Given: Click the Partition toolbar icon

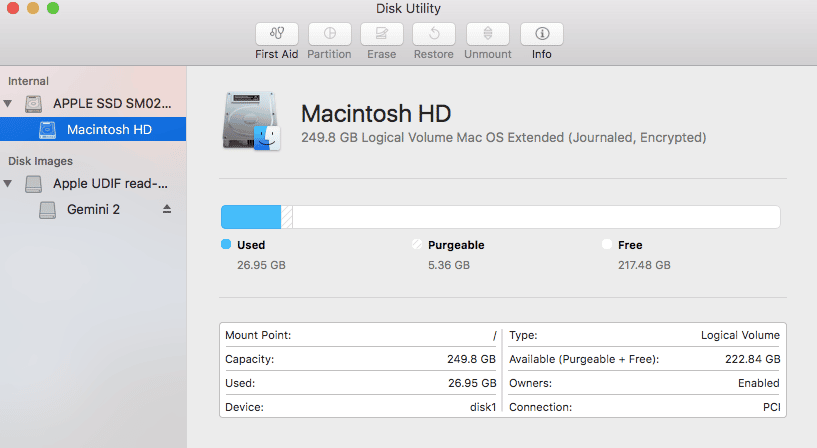Looking at the screenshot, I should click(x=329, y=34).
